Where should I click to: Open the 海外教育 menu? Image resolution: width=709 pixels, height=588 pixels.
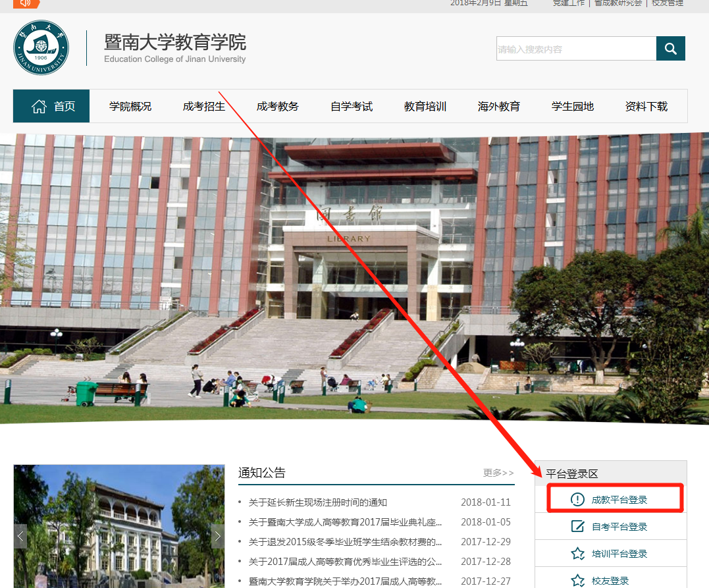499,106
